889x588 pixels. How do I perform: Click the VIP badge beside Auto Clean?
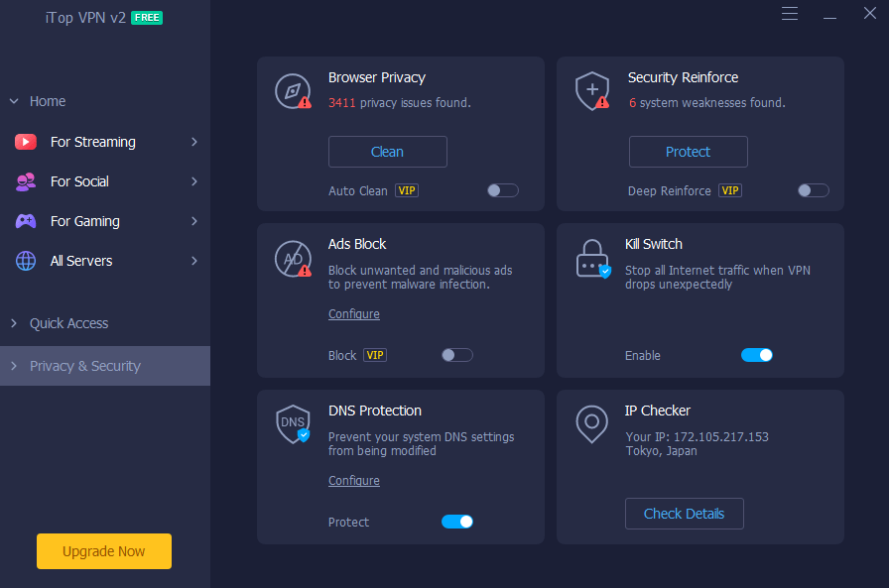tap(407, 191)
